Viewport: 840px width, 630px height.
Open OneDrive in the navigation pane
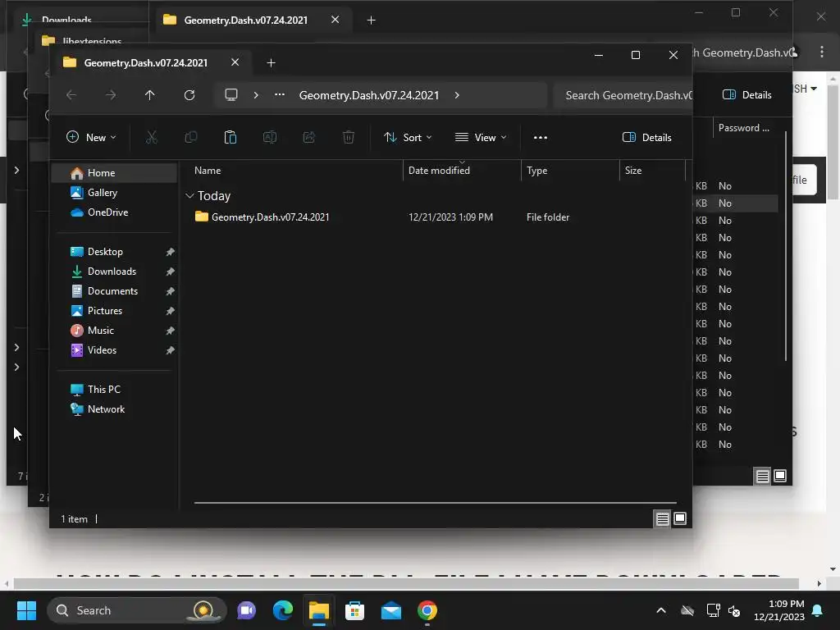(113, 212)
